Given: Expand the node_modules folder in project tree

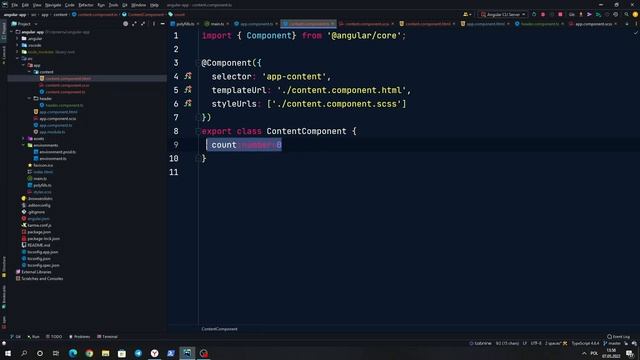Looking at the screenshot, I should 18,52.
